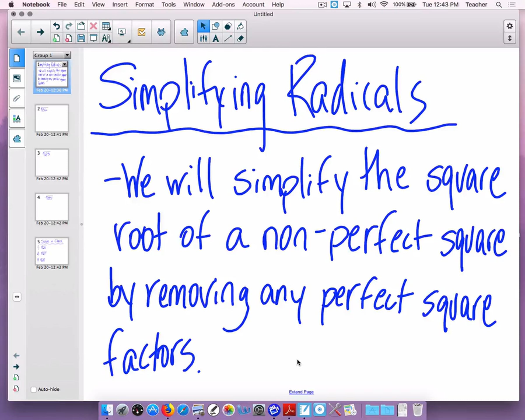Image resolution: width=525 pixels, height=420 pixels.
Task: Open the Shapes tool
Action: [x=215, y=26]
